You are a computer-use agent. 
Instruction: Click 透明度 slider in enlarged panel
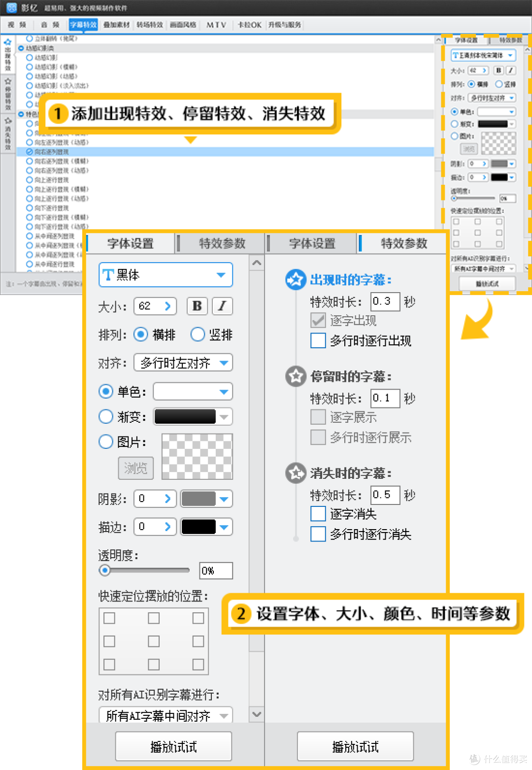click(x=144, y=570)
